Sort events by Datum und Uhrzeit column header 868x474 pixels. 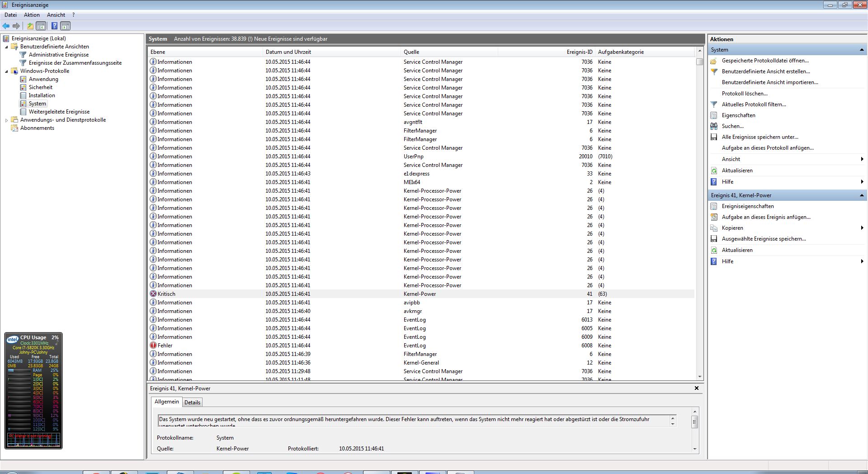coord(332,52)
